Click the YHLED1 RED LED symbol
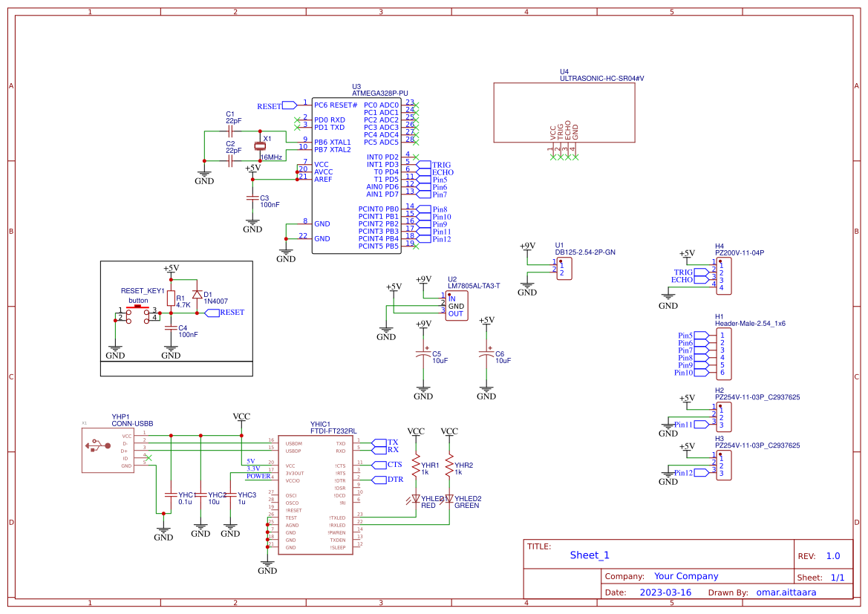 [x=415, y=499]
